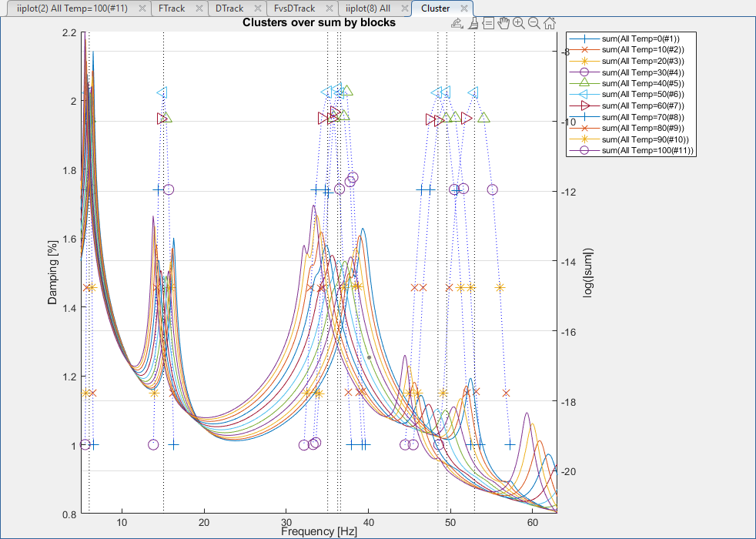The height and width of the screenshot is (539, 756).
Task: Open the iiplot(8) All tab
Action: coord(368,8)
